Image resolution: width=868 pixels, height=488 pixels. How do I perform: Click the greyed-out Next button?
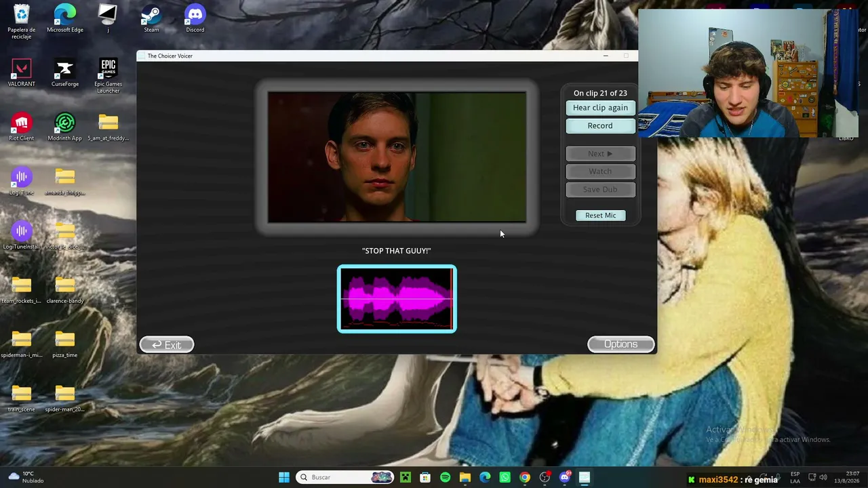click(600, 154)
